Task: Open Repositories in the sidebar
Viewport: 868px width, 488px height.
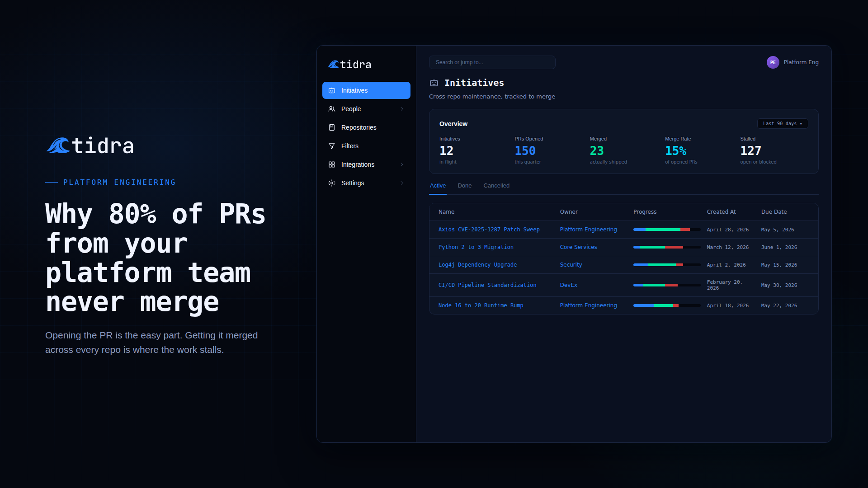Action: (366, 127)
